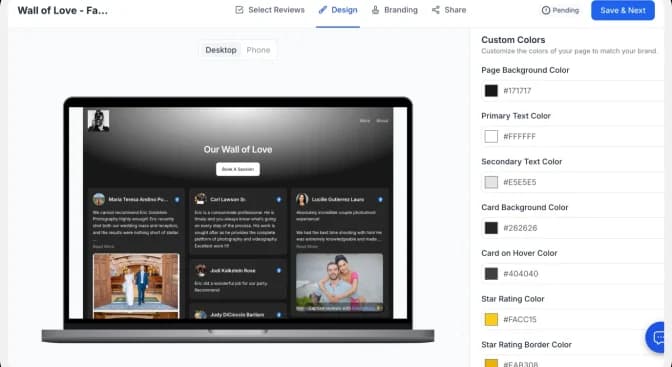
Task: Open the Secondary Text Color swatch
Action: click(x=491, y=182)
